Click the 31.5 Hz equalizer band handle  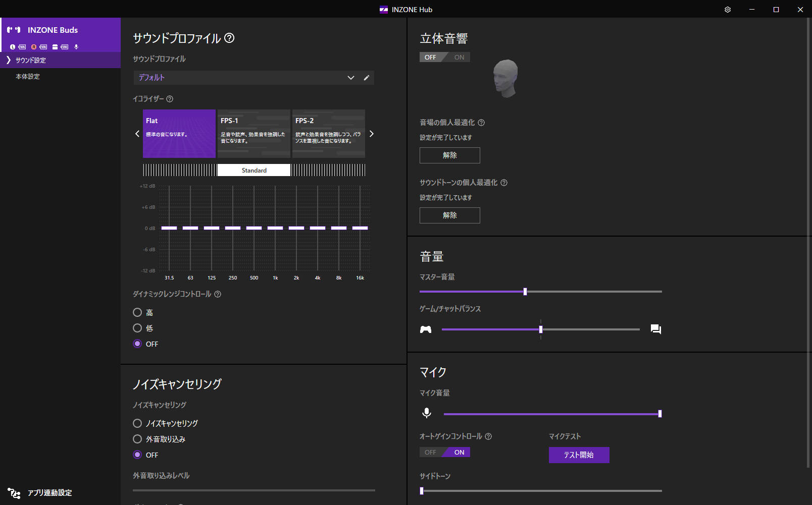tap(169, 228)
